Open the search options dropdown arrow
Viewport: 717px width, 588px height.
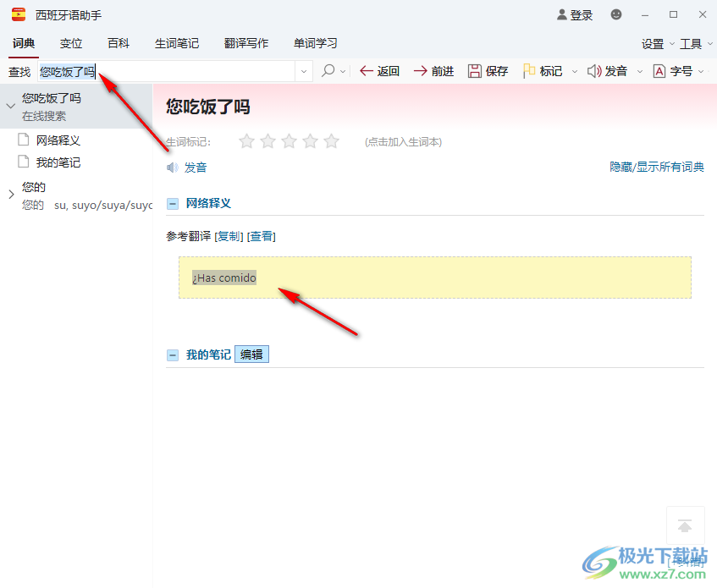tap(343, 72)
